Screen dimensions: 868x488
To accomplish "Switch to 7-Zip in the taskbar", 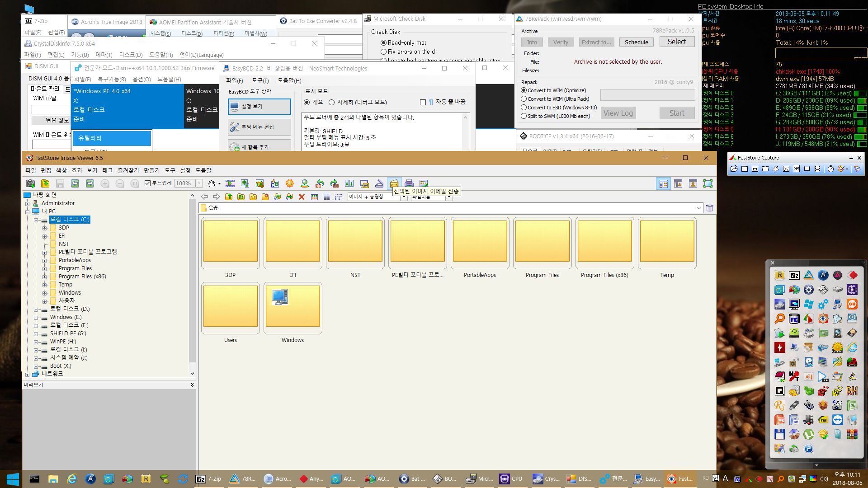I will click(209, 479).
